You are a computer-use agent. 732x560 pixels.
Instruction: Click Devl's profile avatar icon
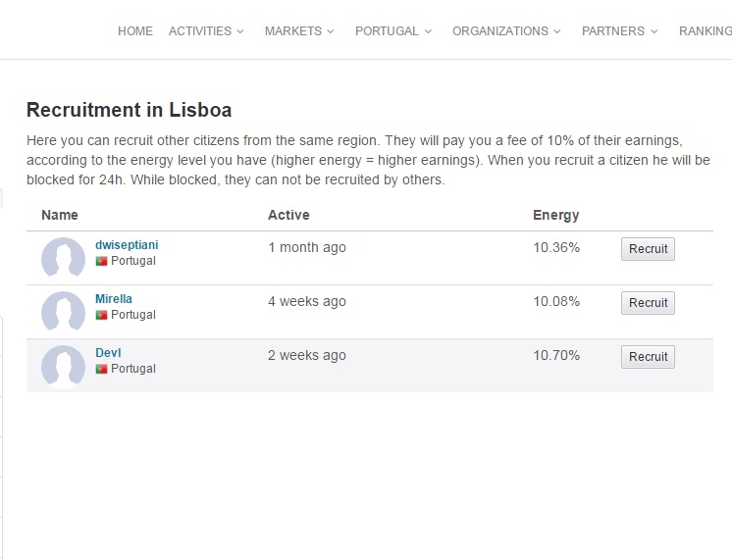coord(63,366)
